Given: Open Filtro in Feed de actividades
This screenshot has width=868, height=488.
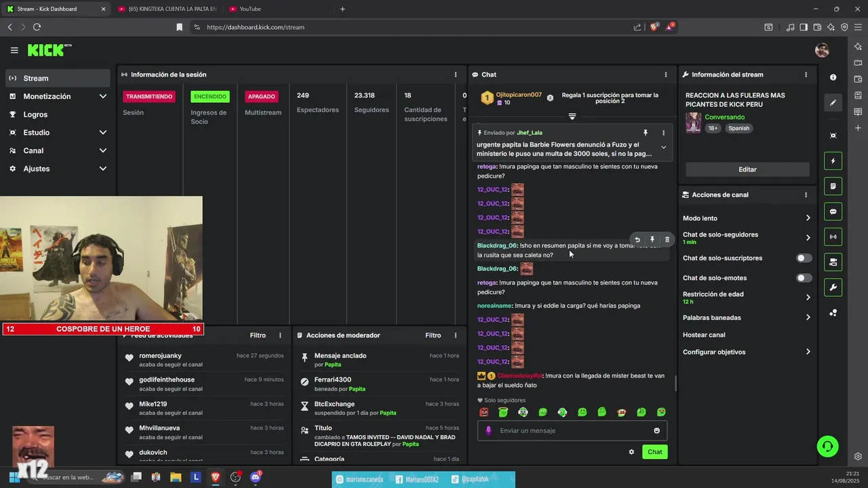Looking at the screenshot, I should click(x=258, y=335).
